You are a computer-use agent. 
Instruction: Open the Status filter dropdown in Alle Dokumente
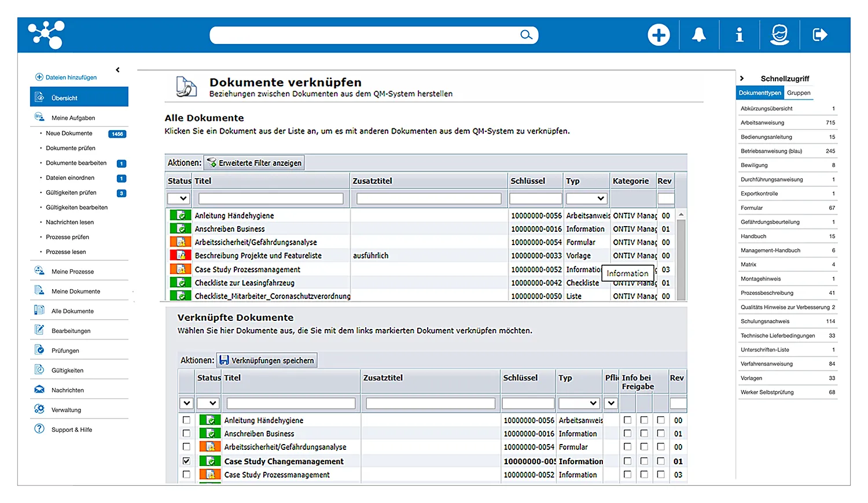(x=178, y=198)
